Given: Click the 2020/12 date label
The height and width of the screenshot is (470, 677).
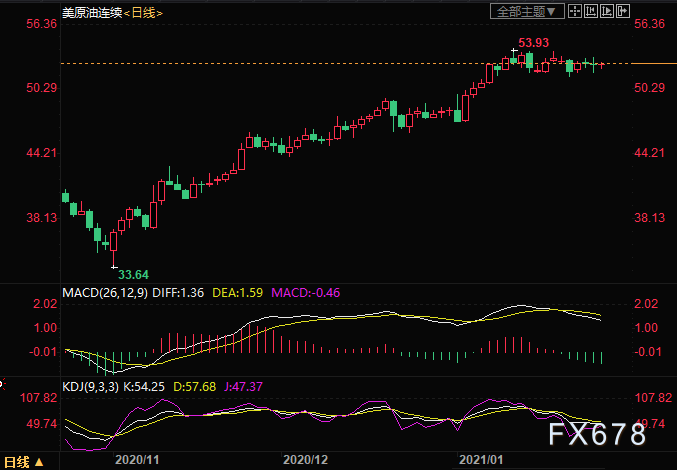Looking at the screenshot, I should tap(305, 460).
